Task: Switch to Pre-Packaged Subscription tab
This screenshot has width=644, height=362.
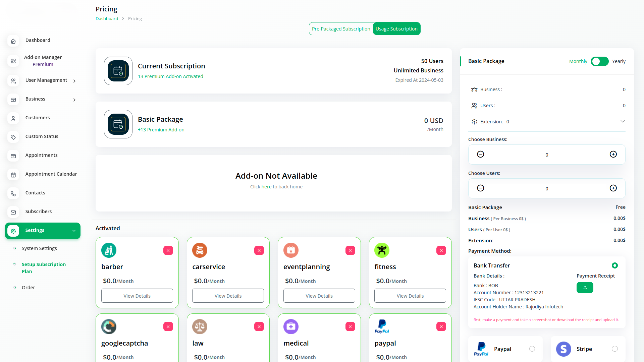Action: pos(341,29)
